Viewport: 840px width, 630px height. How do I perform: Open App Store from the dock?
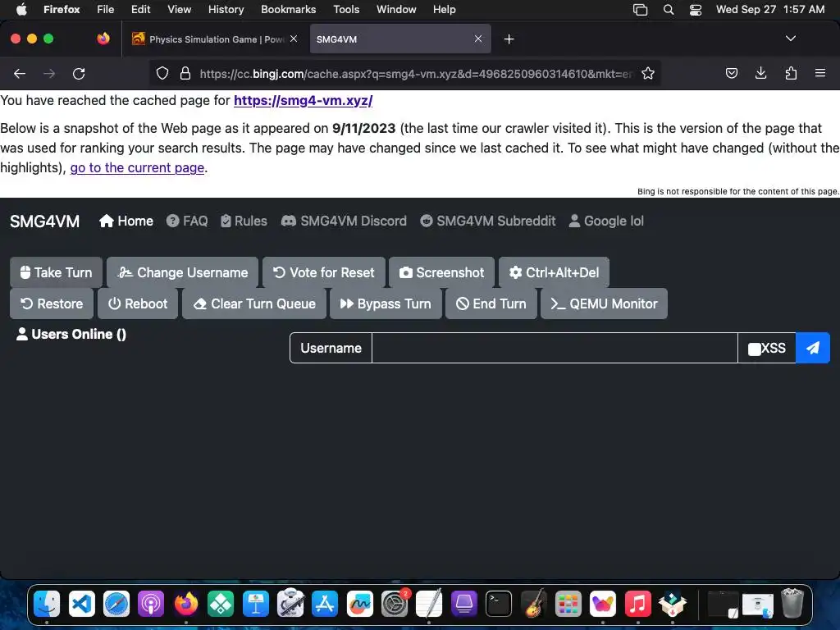pos(325,605)
